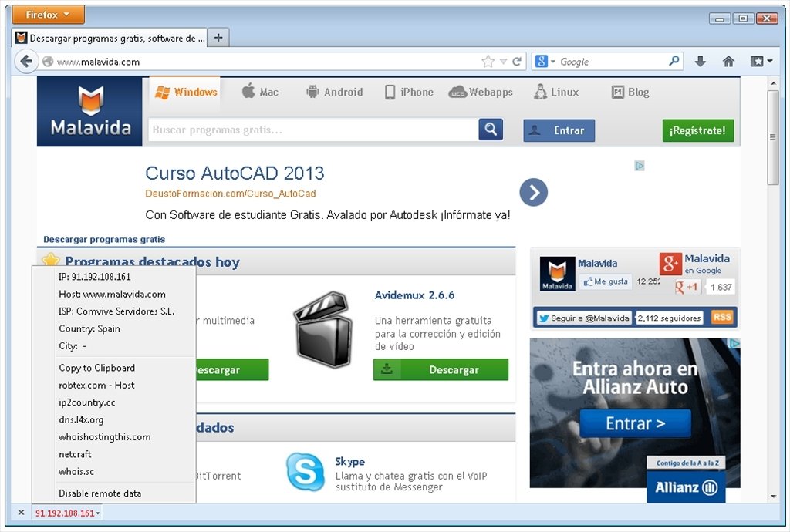Click Seguir a @Malavida Twitter button
This screenshot has width=790, height=532.
pyautogui.click(x=585, y=318)
